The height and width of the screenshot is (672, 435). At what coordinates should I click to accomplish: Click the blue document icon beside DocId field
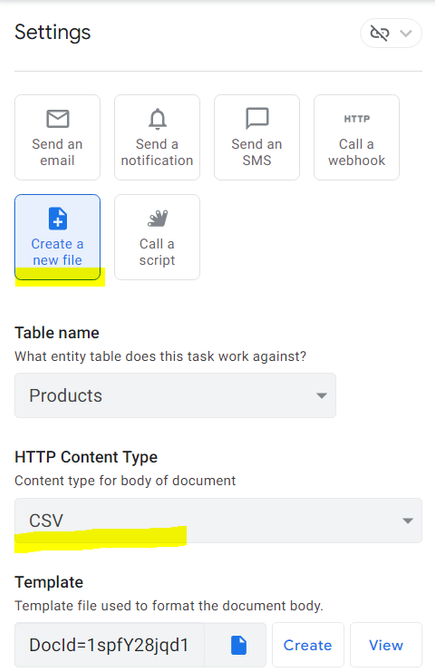click(x=239, y=645)
